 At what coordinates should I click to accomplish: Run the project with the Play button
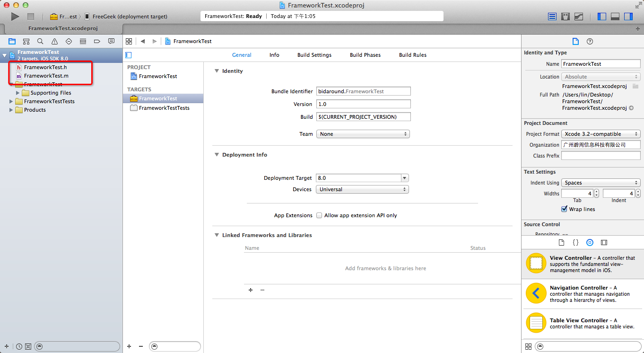pyautogui.click(x=15, y=17)
